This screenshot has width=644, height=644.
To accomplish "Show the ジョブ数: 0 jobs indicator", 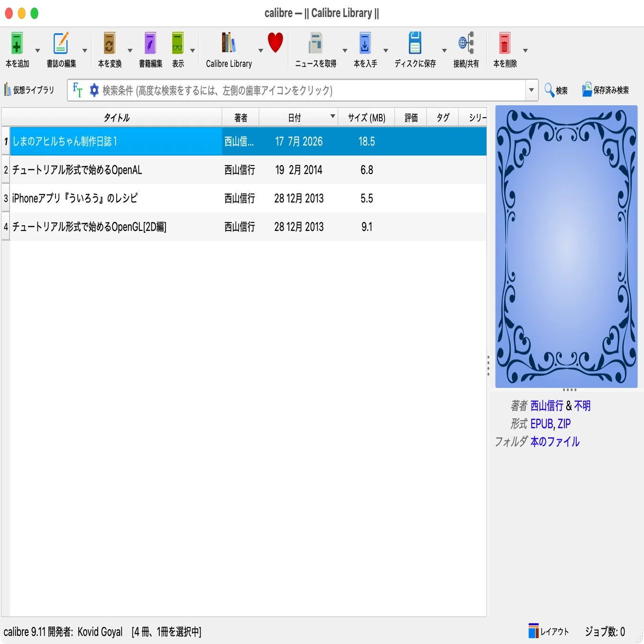I will (605, 631).
